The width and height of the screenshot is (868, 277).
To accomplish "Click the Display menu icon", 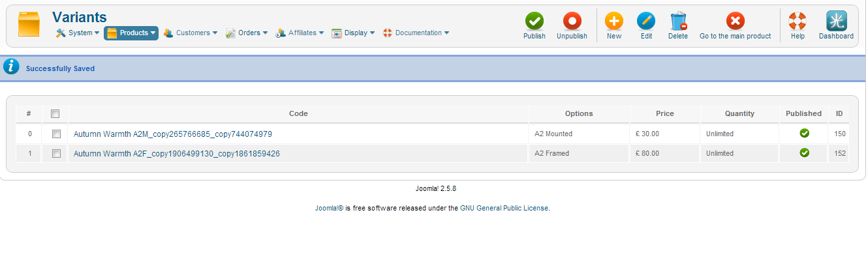I will coord(337,33).
